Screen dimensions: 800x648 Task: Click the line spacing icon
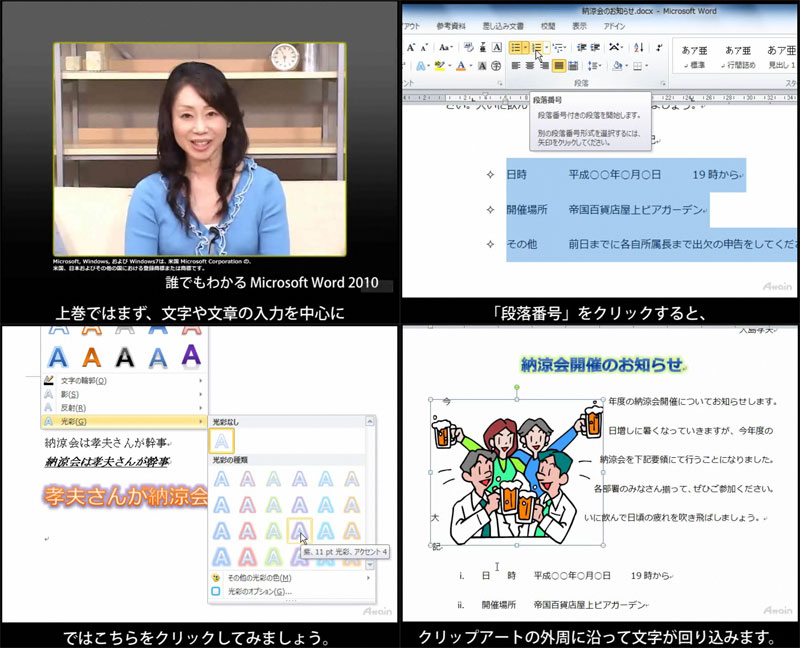pos(593,66)
